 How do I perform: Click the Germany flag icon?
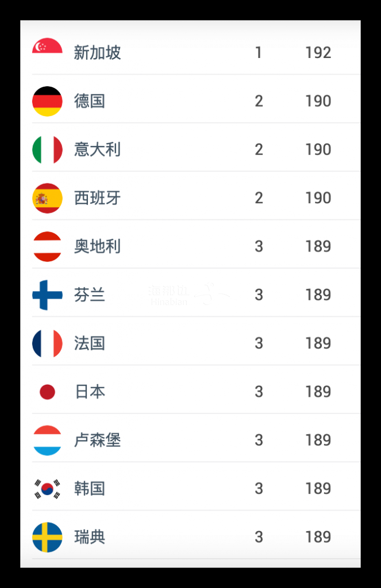[x=47, y=101]
